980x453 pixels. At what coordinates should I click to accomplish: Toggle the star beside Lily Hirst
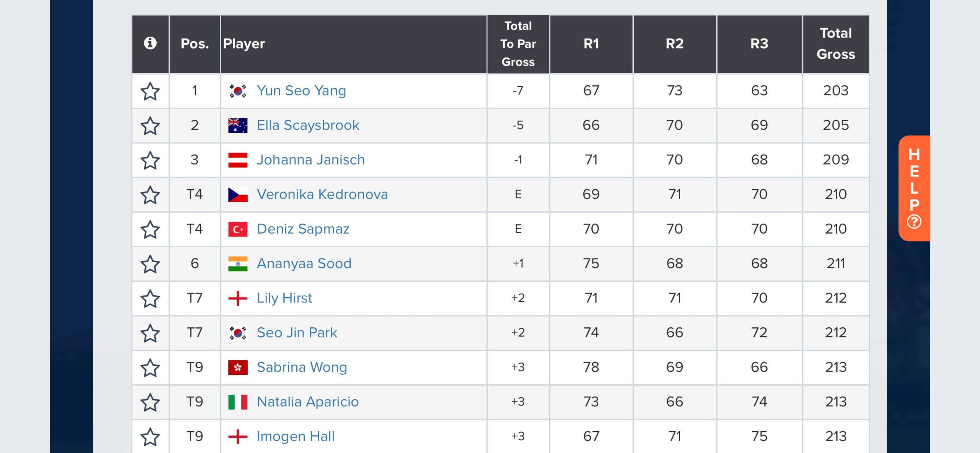point(150,299)
